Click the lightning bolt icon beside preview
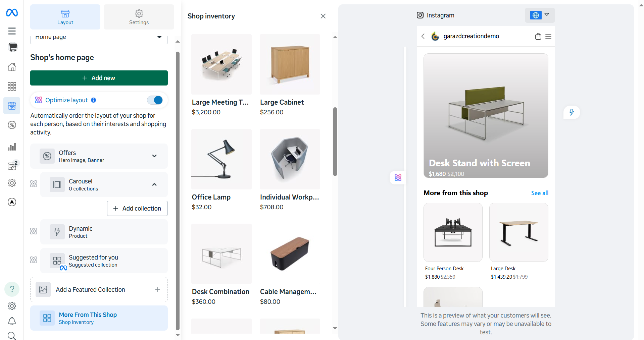 [572, 112]
